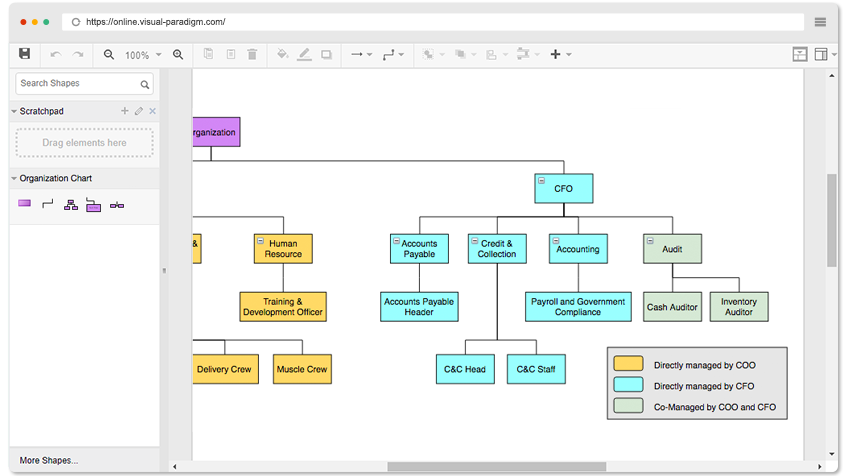
Task: Collapse the Accounting node toggle
Action: tap(555, 241)
